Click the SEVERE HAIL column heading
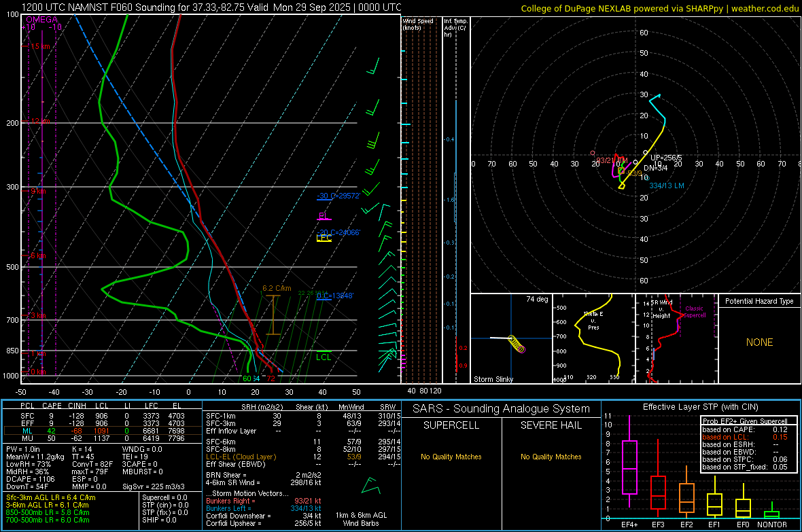 [x=551, y=425]
